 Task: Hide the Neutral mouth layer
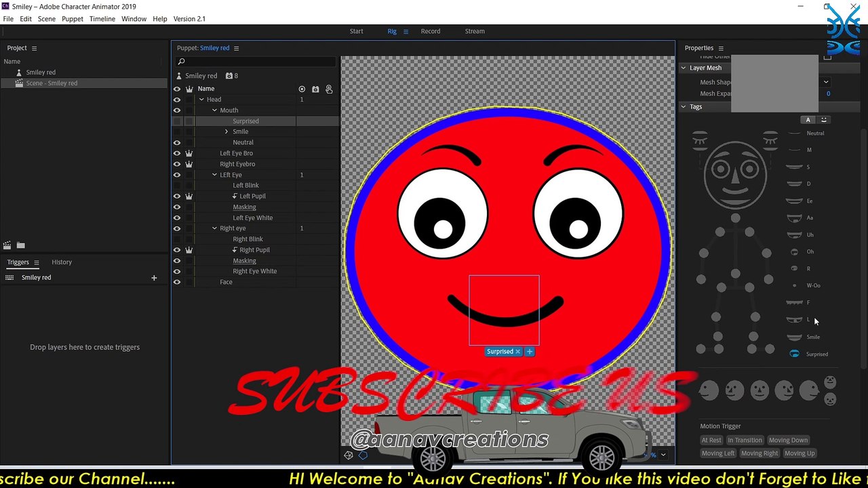[x=177, y=143]
